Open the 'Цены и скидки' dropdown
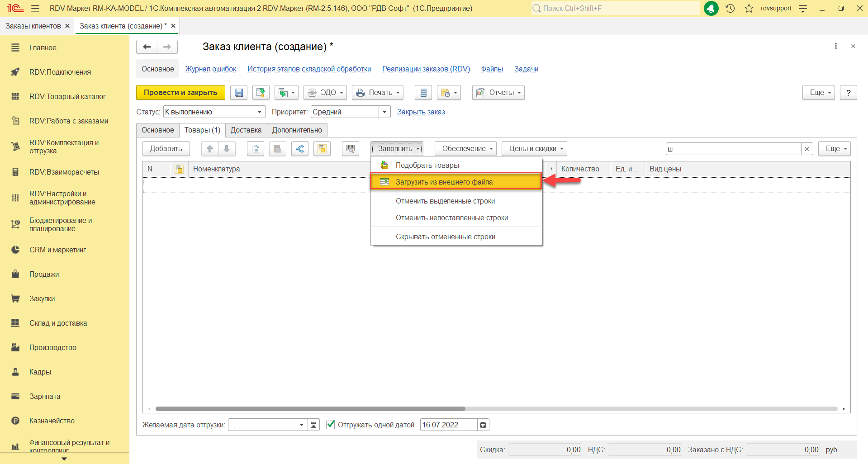Image resolution: width=868 pixels, height=464 pixels. (x=534, y=149)
